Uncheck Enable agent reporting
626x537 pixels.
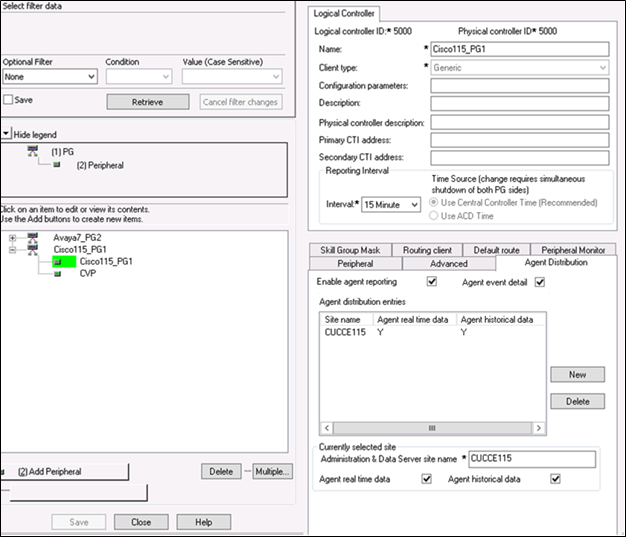tap(432, 281)
